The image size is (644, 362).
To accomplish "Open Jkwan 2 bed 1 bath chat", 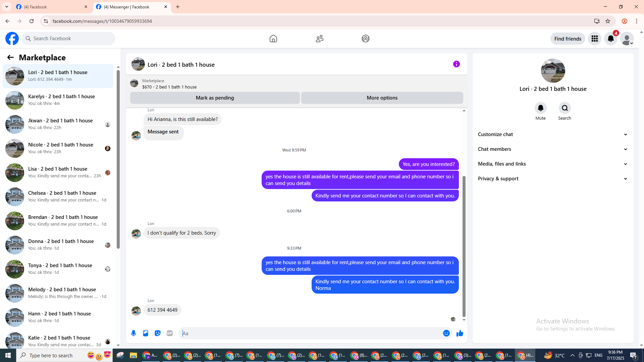I will 58,124.
